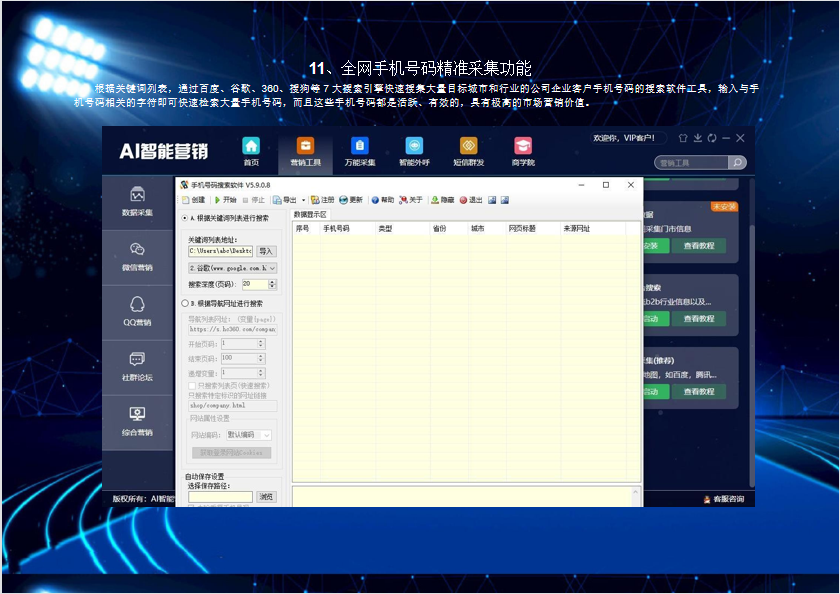Check 只搜索列表页(快速搜索) checkbox

[x=192, y=386]
